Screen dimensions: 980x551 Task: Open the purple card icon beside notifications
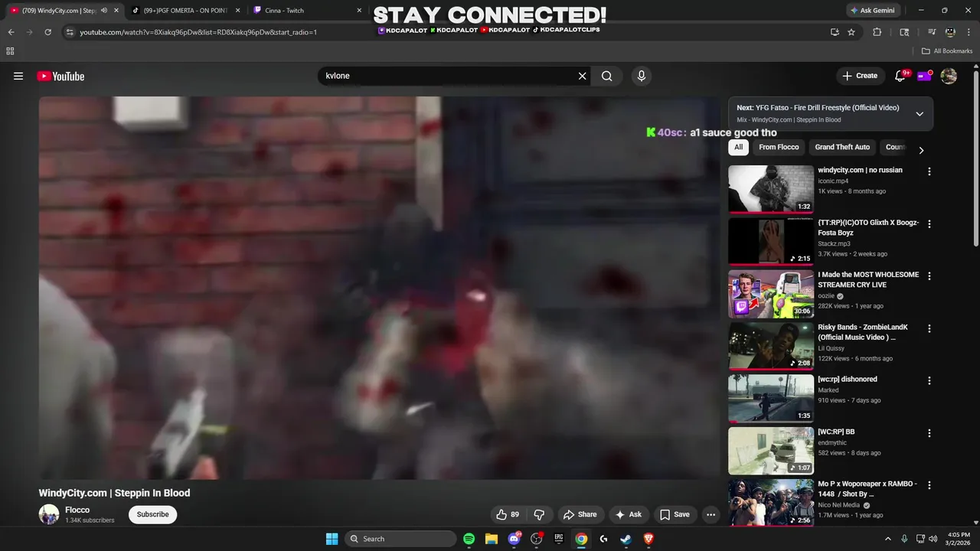(x=924, y=76)
